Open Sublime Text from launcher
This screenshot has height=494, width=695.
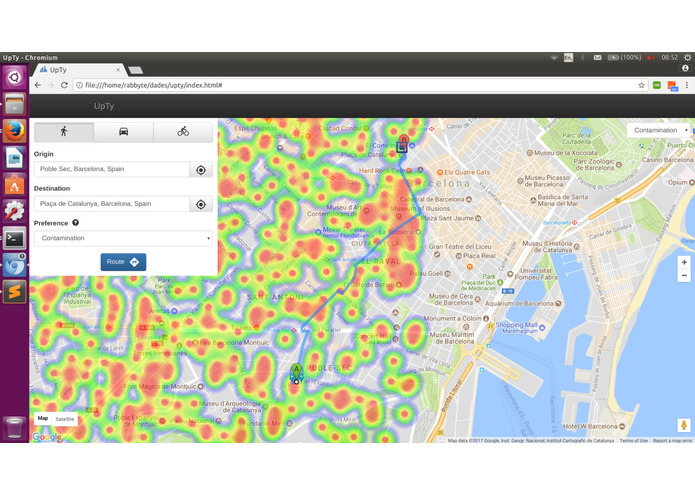point(14,292)
